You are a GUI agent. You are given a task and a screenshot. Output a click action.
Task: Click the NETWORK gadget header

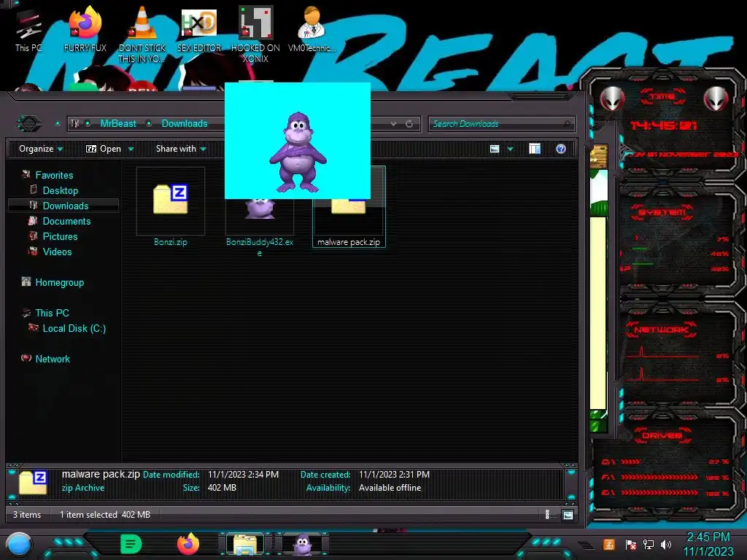click(x=662, y=330)
